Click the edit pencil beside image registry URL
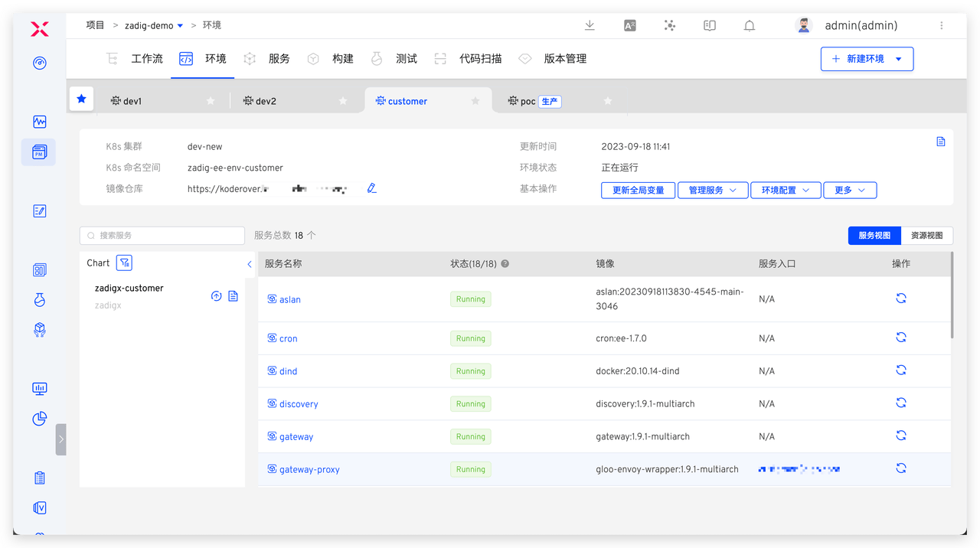The width and height of the screenshot is (980, 548). pos(372,188)
